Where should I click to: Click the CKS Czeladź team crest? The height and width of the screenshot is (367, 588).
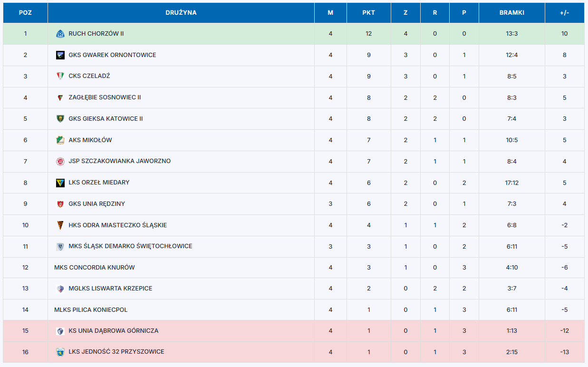[x=60, y=76]
